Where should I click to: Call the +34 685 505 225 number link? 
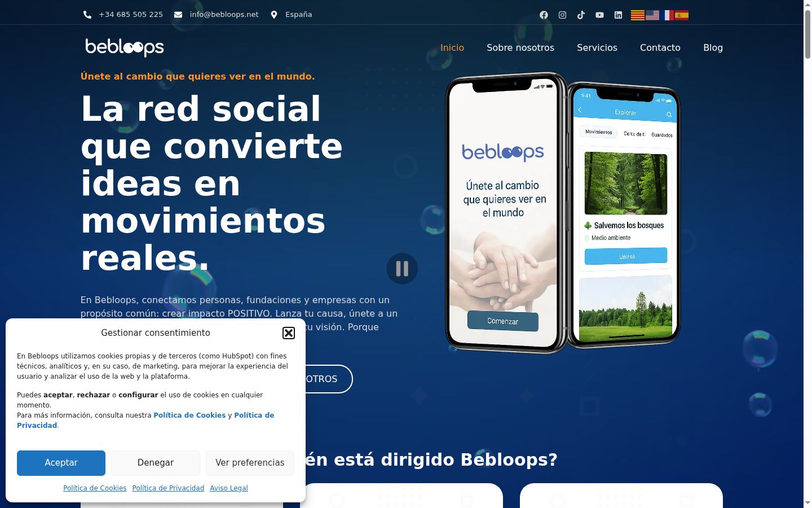tap(131, 15)
